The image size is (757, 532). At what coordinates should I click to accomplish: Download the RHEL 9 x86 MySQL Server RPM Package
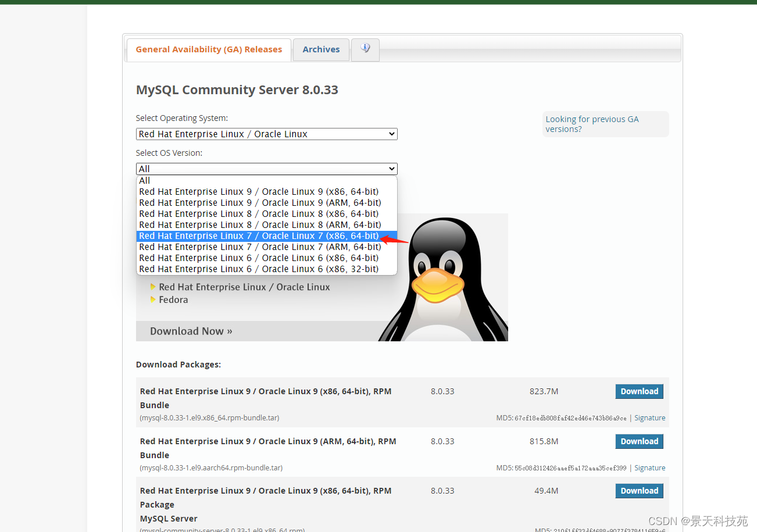[639, 491]
